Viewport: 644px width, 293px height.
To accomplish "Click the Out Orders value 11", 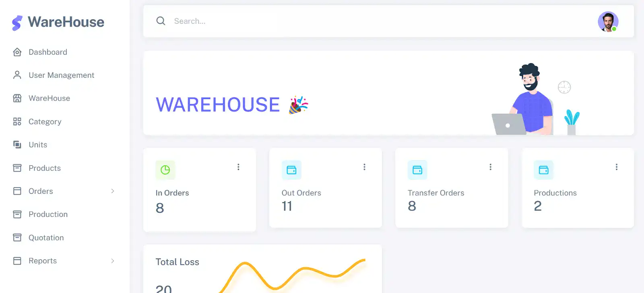I will 287,206.
